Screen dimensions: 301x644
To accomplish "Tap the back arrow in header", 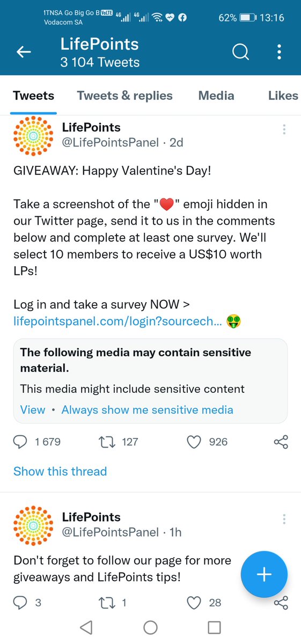I will click(24, 52).
